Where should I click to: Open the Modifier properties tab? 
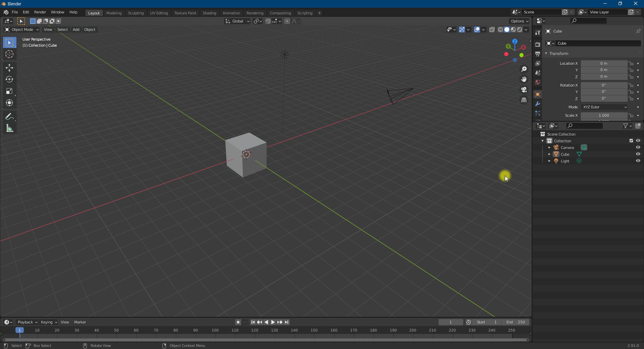click(x=538, y=104)
